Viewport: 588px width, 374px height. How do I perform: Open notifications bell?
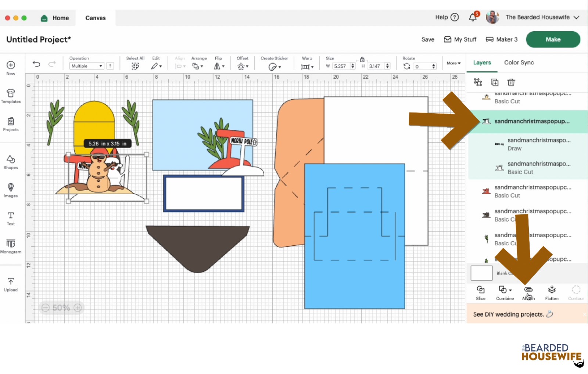473,17
